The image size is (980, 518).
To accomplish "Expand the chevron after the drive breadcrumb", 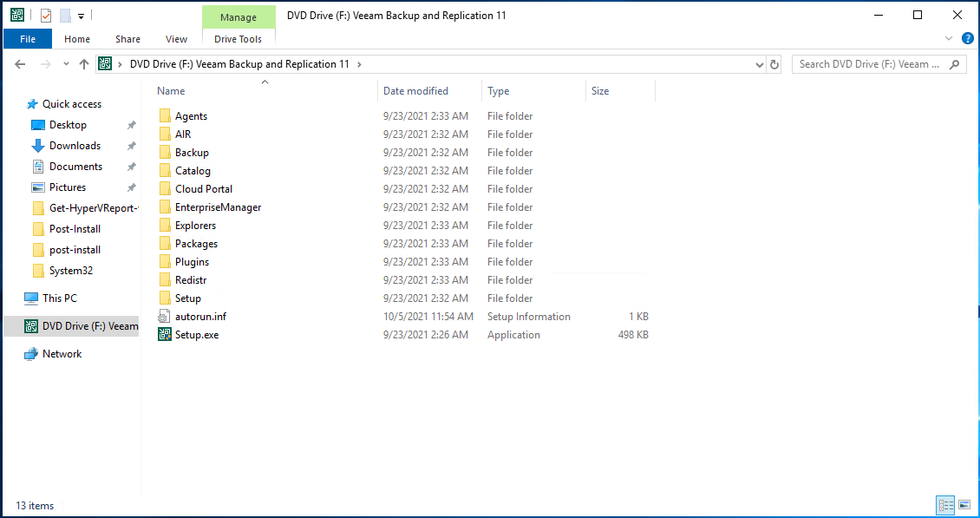I will coord(359,64).
